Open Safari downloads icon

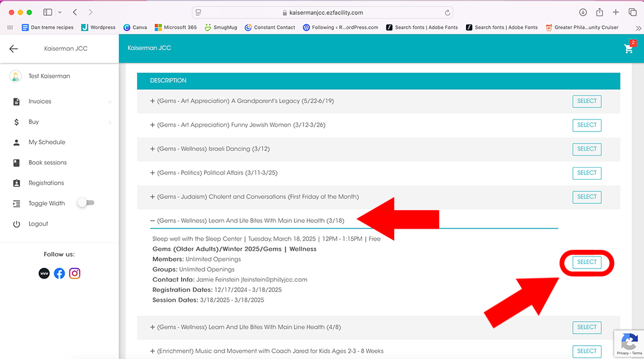[582, 12]
